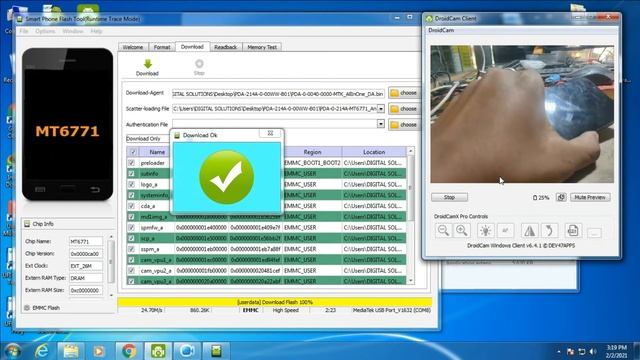
Task: Show hidden icons arrow in system tray
Action: click(559, 352)
